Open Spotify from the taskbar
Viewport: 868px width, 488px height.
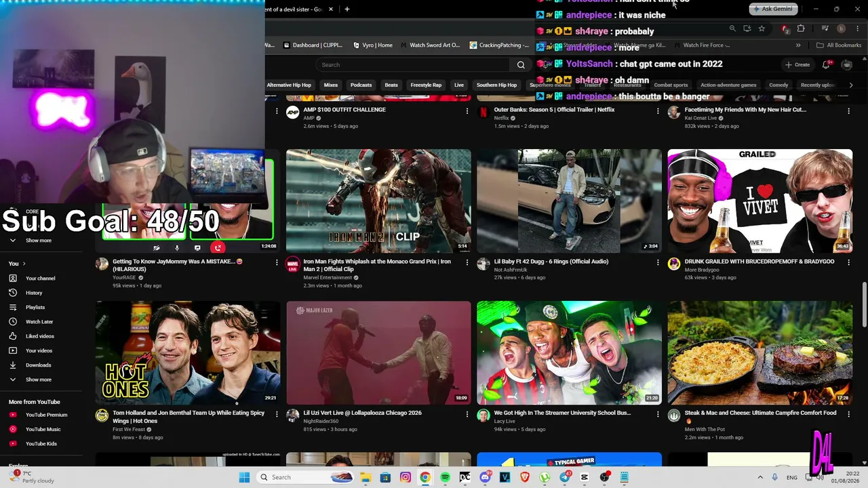coord(445,477)
